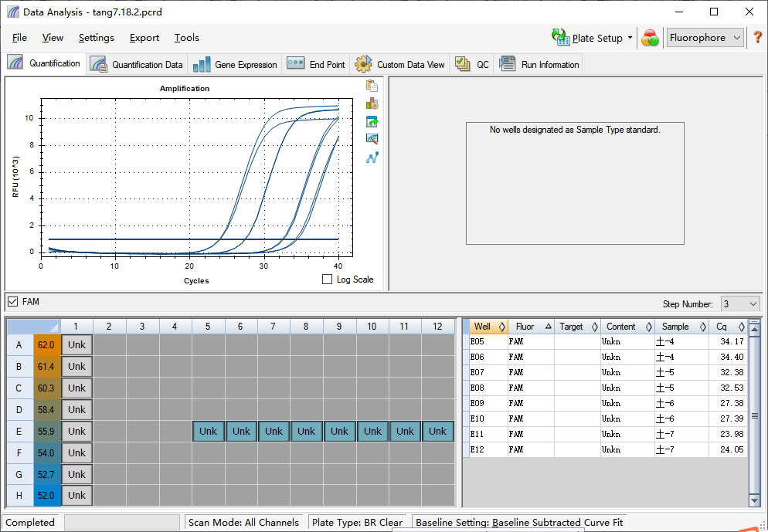Sort table by Cq column header
This screenshot has height=532, width=768.
pos(728,327)
